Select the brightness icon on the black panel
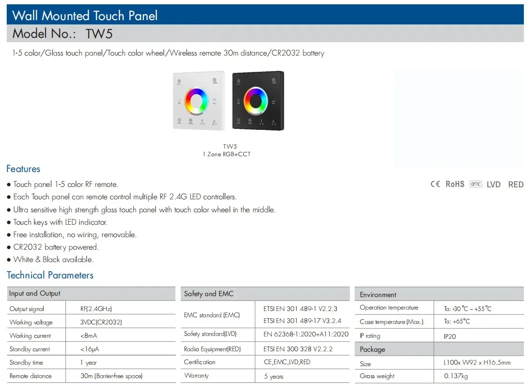The width and height of the screenshot is (532, 392). tap(238, 81)
